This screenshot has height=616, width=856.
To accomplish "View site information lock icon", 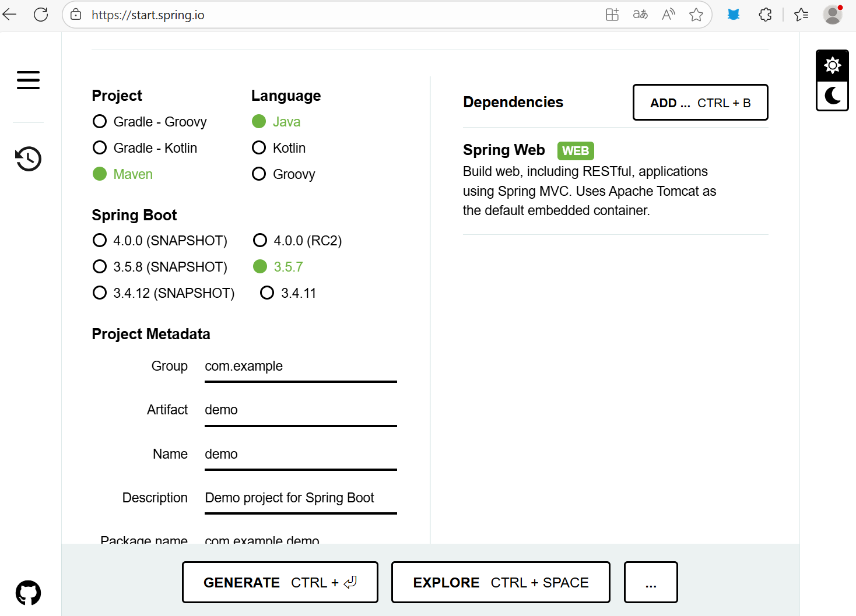I will [x=76, y=15].
